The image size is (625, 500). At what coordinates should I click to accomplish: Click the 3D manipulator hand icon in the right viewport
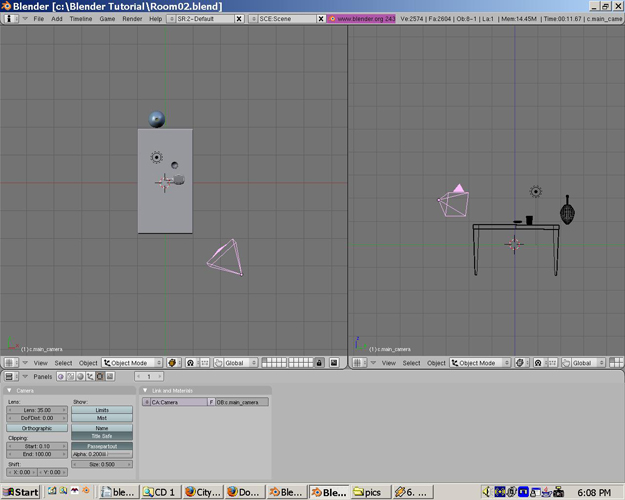coord(566,363)
